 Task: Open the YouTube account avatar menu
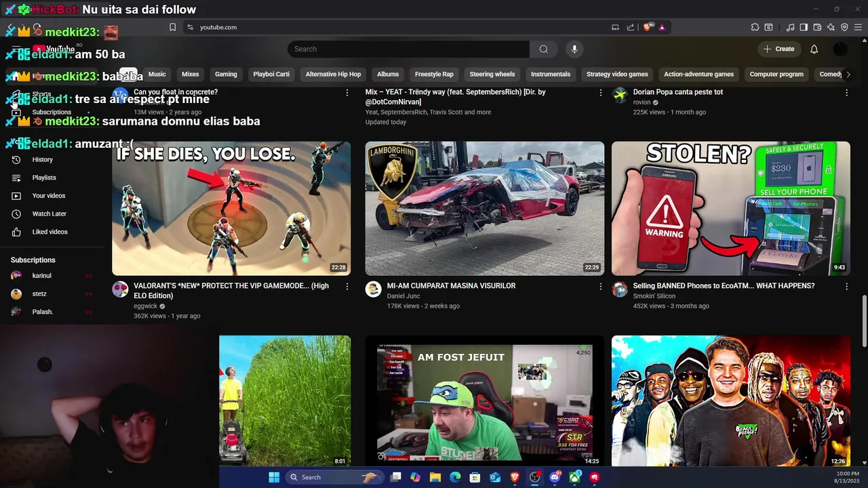click(840, 49)
